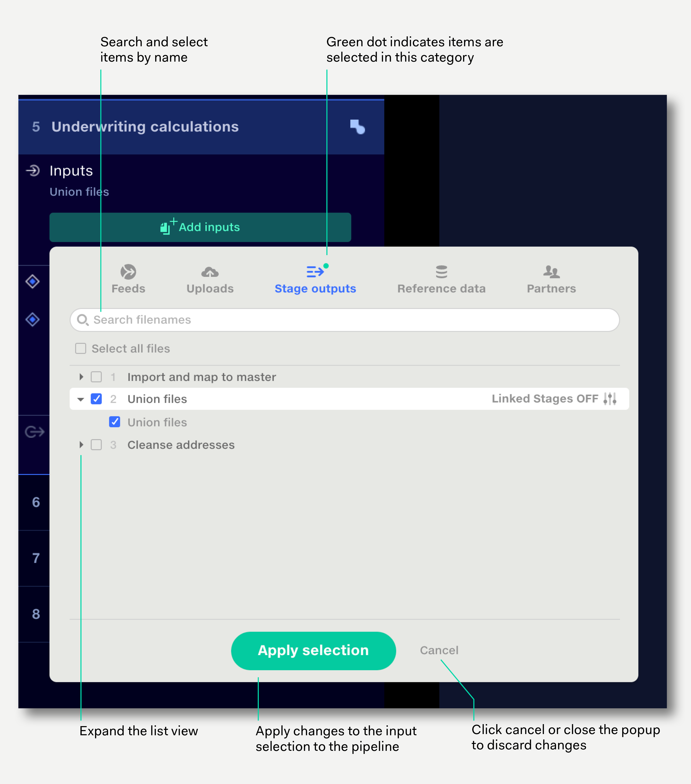Click the search magnifier icon
Screen dimensions: 691x784
(83, 320)
